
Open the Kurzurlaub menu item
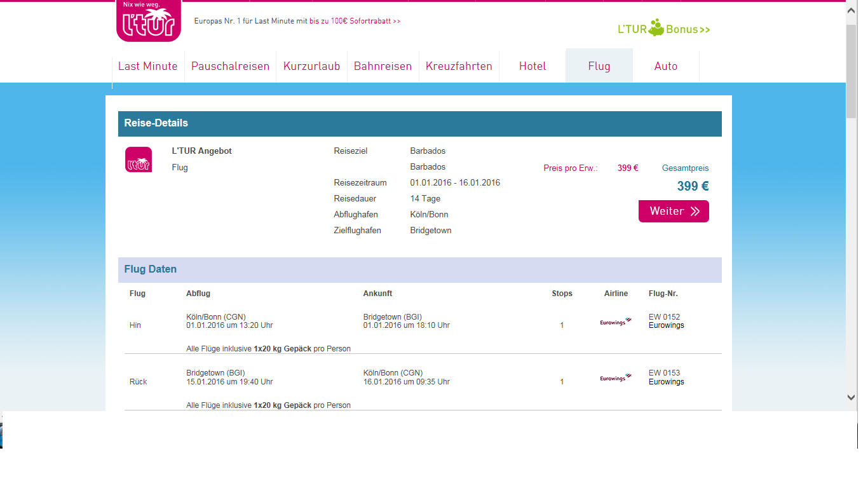tap(312, 66)
